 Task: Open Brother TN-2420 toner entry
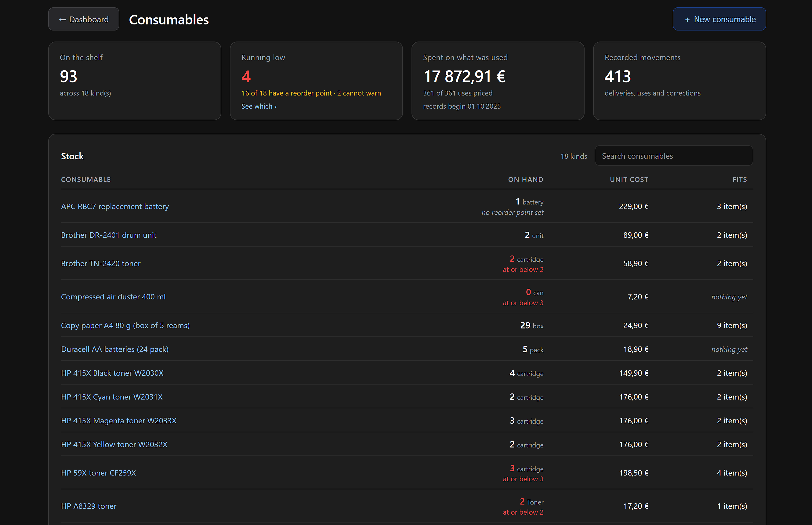point(100,263)
